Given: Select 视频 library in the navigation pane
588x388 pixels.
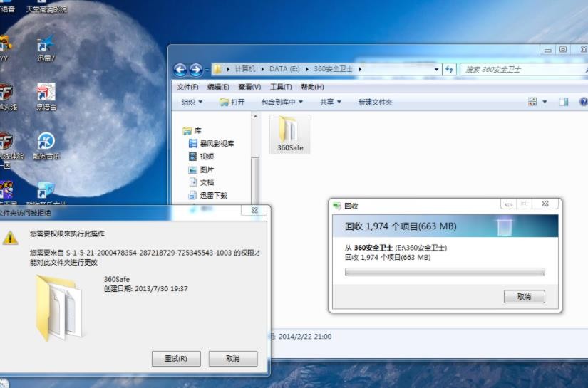Looking at the screenshot, I should [x=201, y=157].
